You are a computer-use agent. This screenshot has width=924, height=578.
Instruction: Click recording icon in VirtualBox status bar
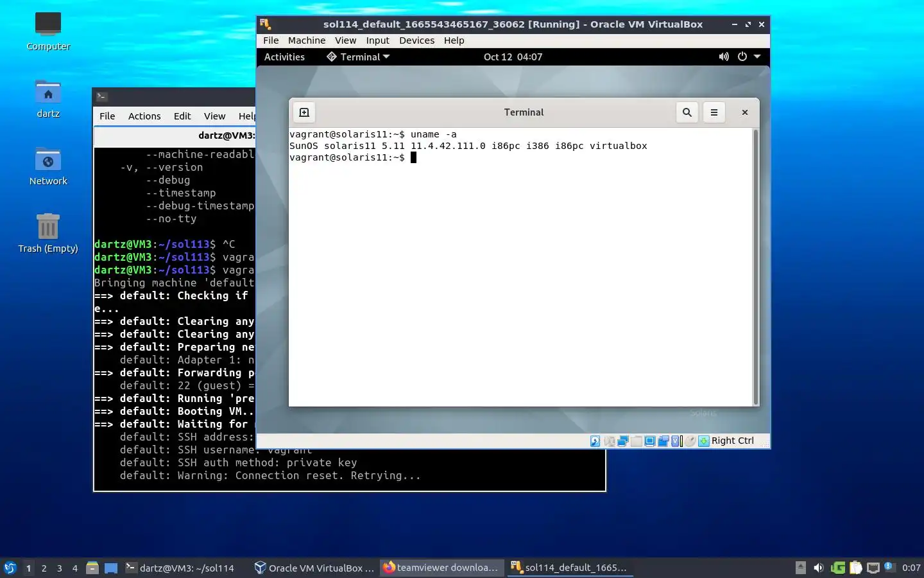point(663,441)
